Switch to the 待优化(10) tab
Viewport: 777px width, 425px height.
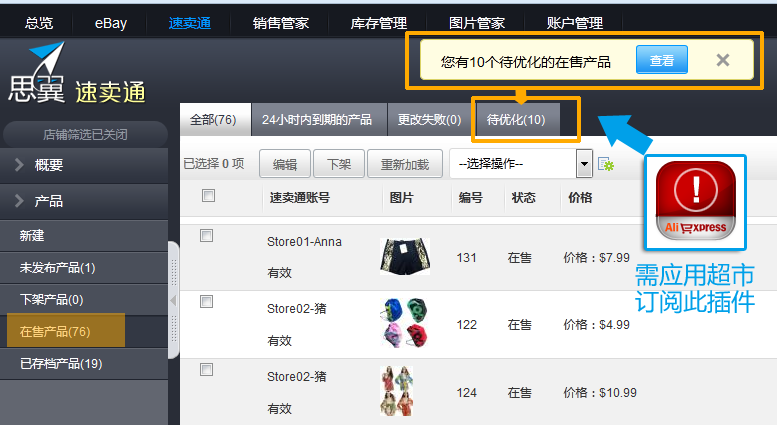pyautogui.click(x=516, y=119)
